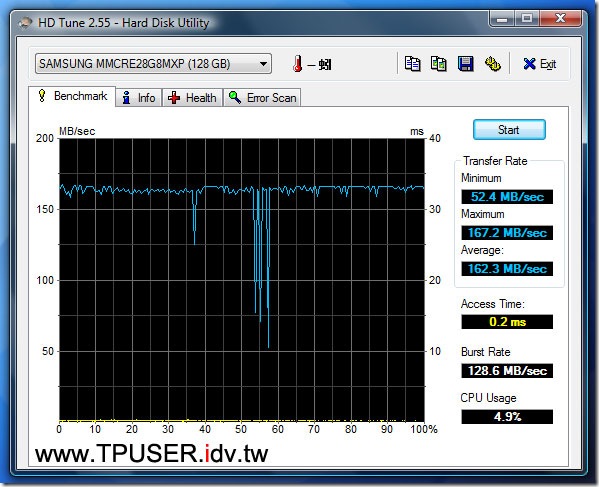This screenshot has width=599, height=487.
Task: Minimize the HD Tune window
Action: pos(502,18)
